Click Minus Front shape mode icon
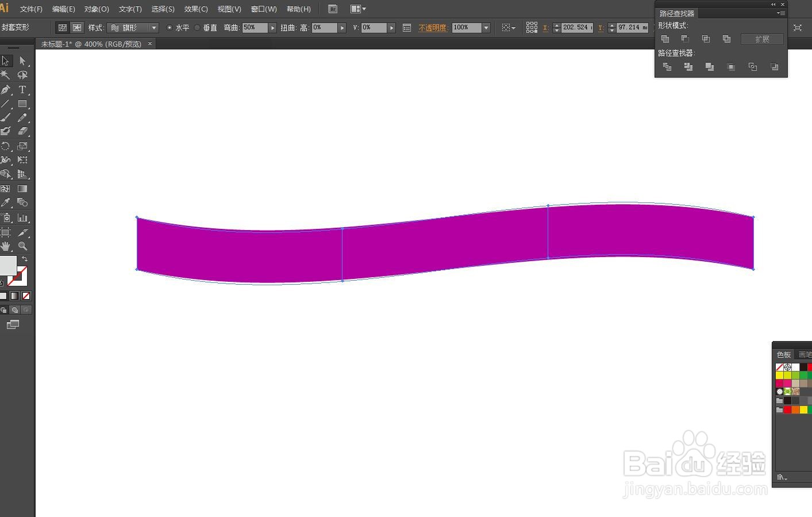812x517 pixels. 685,39
